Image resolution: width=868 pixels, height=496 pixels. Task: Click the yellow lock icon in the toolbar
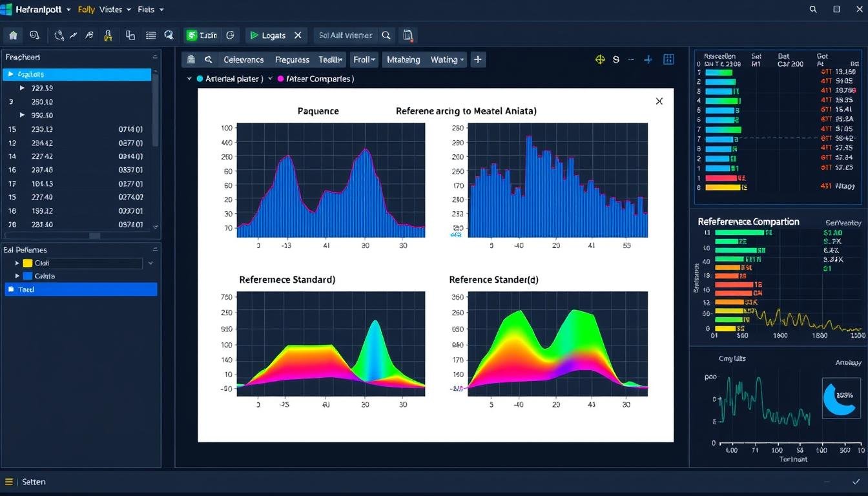point(108,36)
